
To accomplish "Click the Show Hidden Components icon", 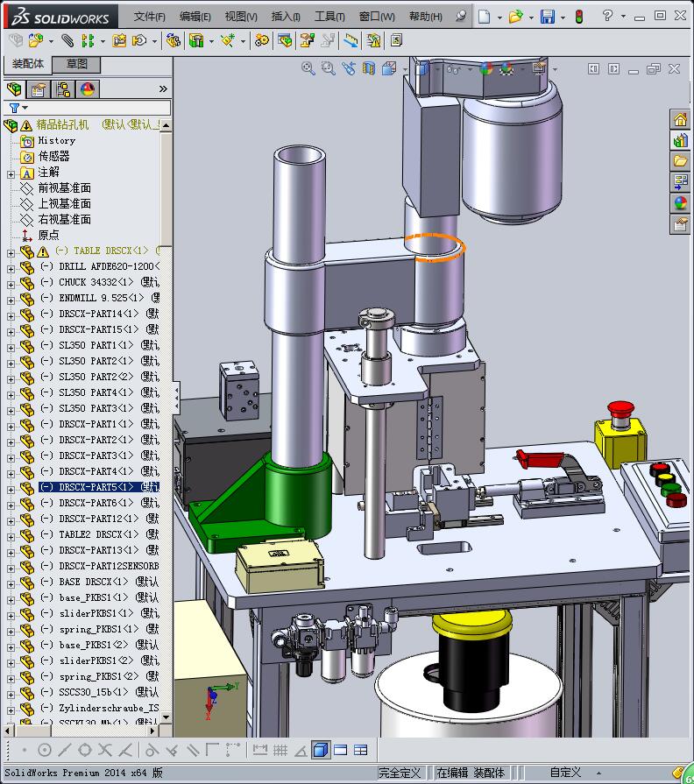I will [x=173, y=40].
